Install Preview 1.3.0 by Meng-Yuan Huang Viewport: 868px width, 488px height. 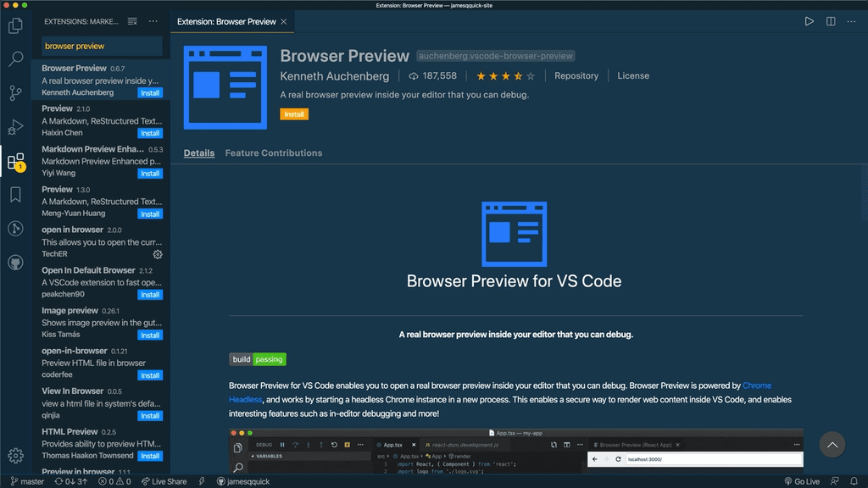click(x=150, y=214)
